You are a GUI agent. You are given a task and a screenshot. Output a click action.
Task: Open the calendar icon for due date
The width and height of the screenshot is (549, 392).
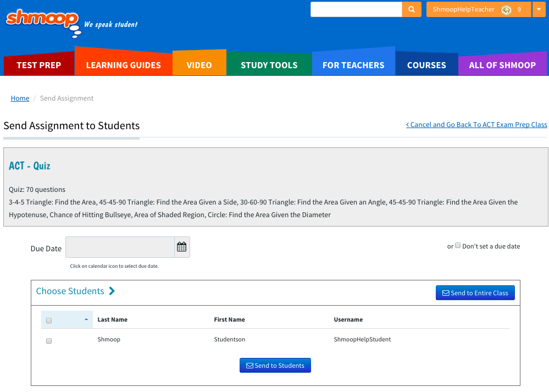click(182, 247)
